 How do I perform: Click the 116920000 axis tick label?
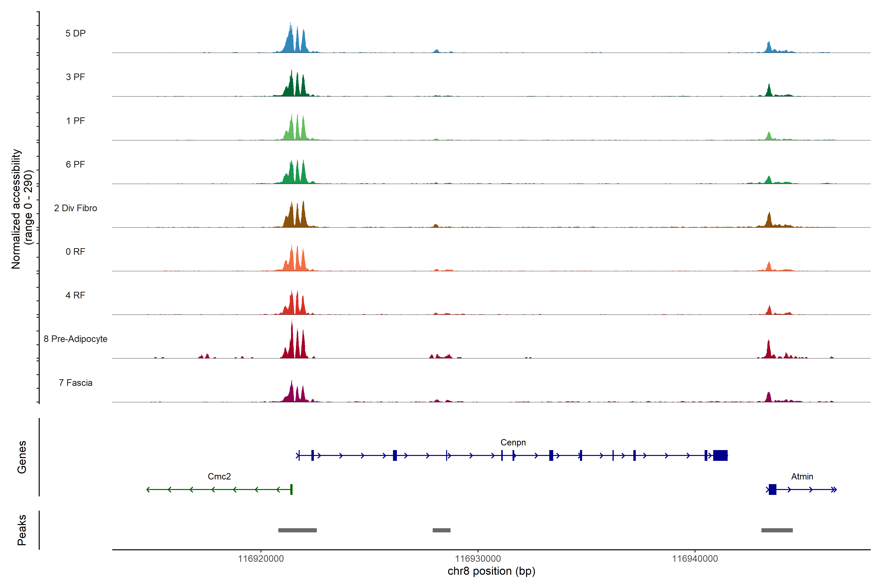click(x=261, y=558)
